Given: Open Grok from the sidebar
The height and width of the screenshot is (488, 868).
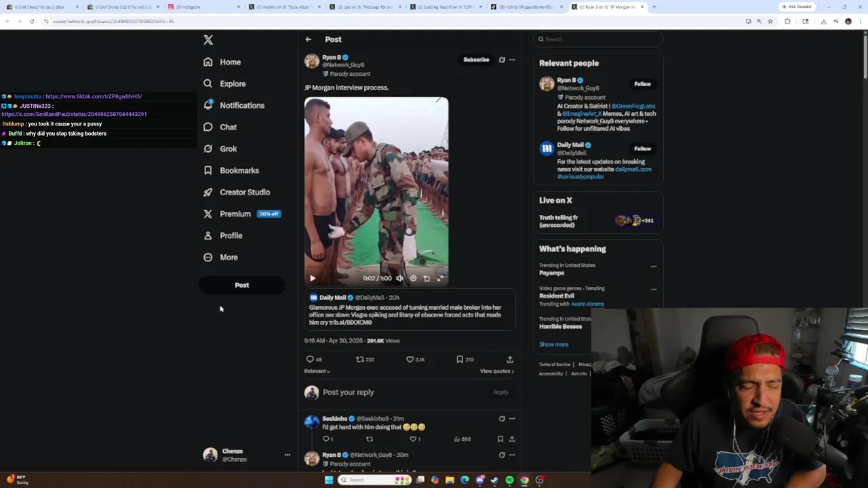Looking at the screenshot, I should click(220, 148).
